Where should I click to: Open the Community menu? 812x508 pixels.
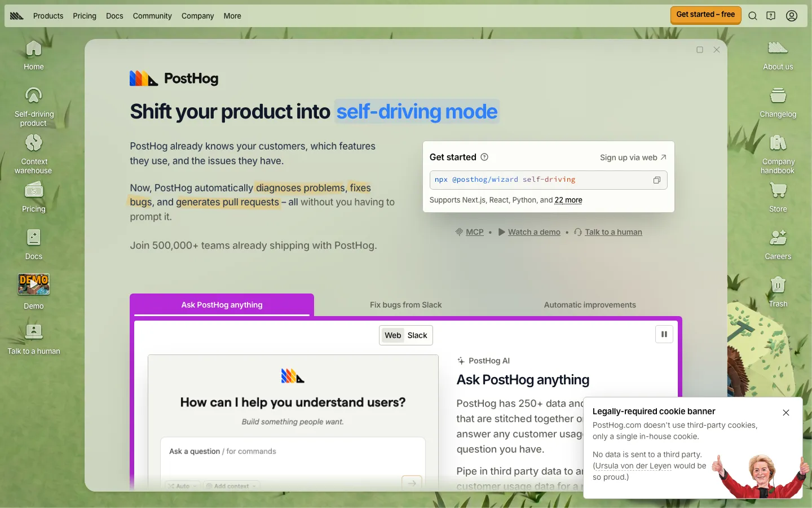pyautogui.click(x=152, y=16)
